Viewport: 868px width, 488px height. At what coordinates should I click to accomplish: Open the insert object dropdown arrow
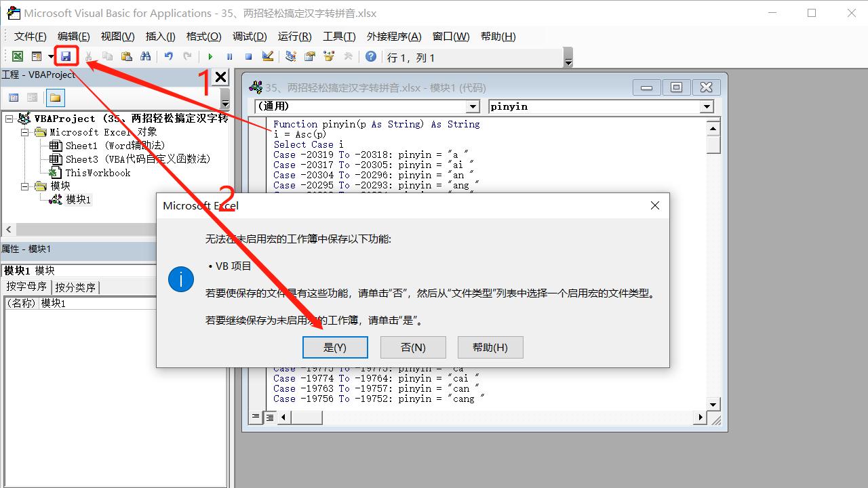point(51,57)
